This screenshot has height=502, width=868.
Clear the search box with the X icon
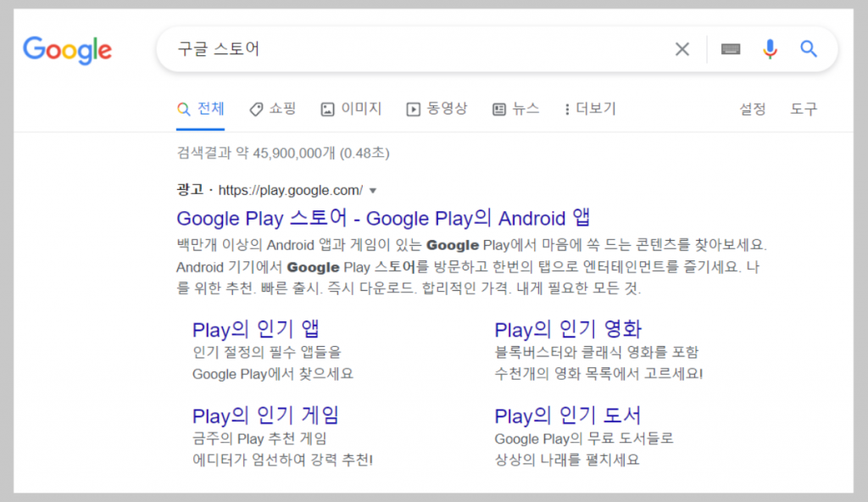coord(682,49)
